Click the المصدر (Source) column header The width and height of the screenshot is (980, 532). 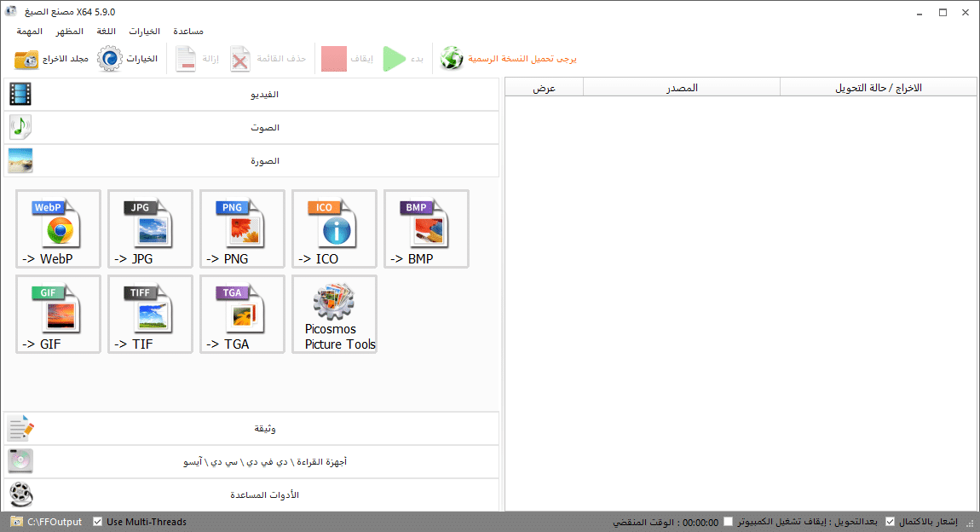pyautogui.click(x=681, y=88)
